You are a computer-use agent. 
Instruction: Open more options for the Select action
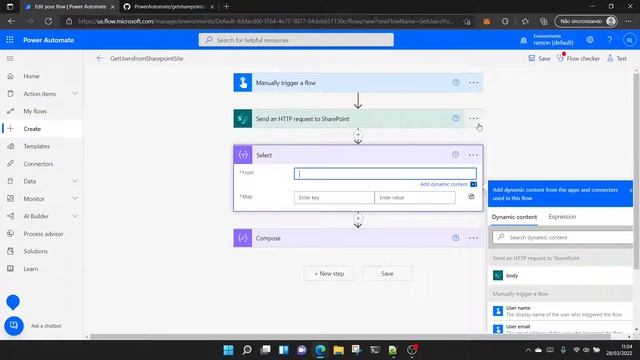point(473,155)
